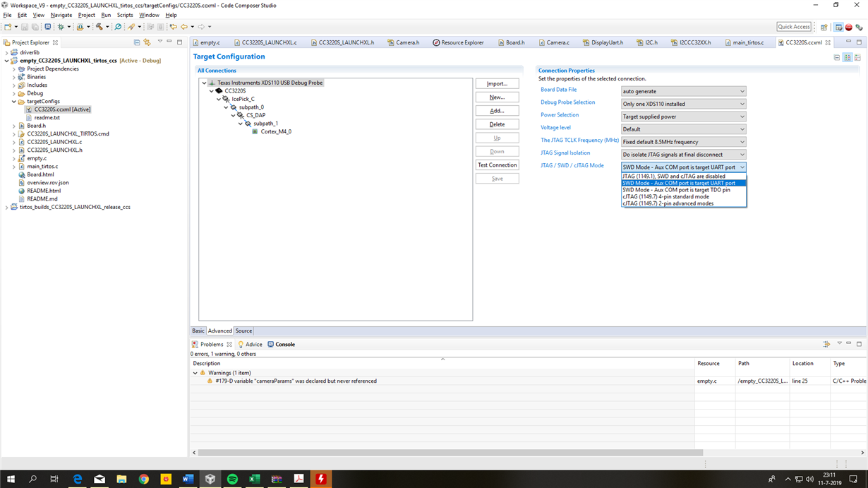Click the Quick Access field
Viewport: 868px width, 488px height.
[x=793, y=26]
